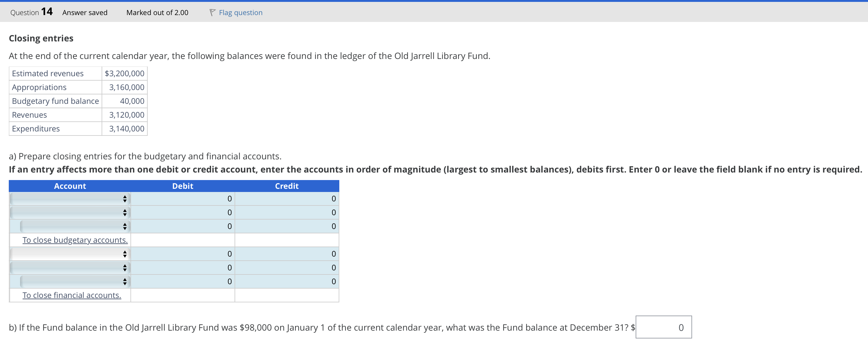Click 'To close financial accounts.' label
The height and width of the screenshot is (351, 868).
click(x=72, y=295)
